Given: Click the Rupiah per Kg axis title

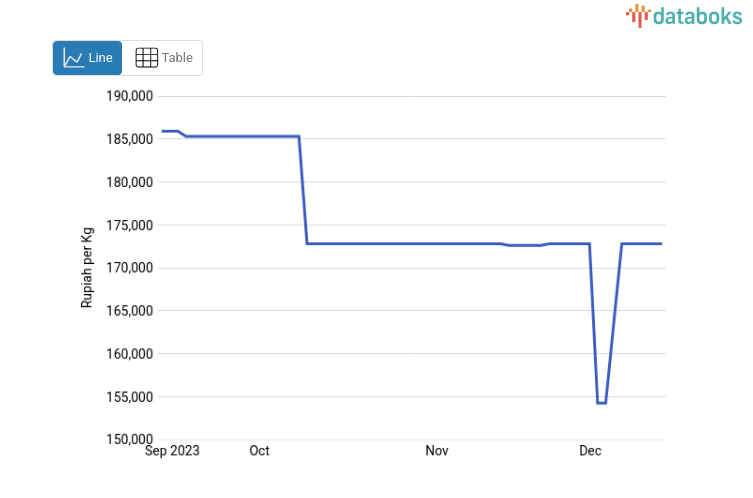Looking at the screenshot, I should coord(87,267).
